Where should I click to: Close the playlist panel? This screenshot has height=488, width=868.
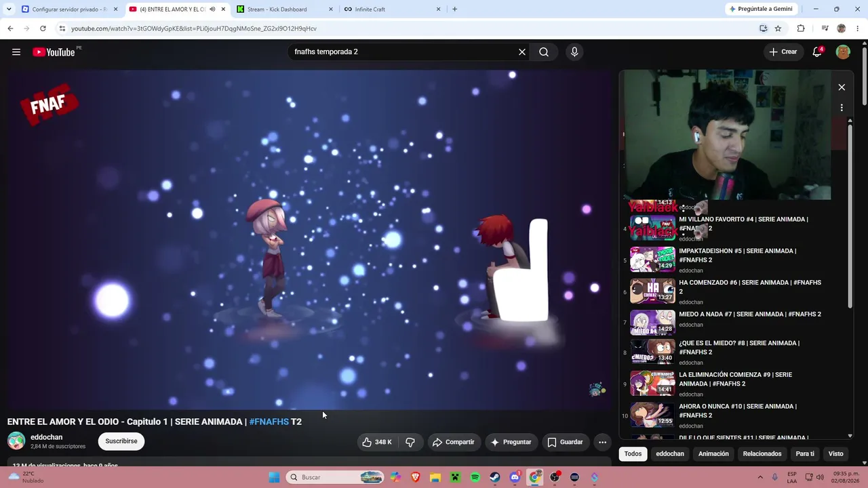(x=842, y=87)
